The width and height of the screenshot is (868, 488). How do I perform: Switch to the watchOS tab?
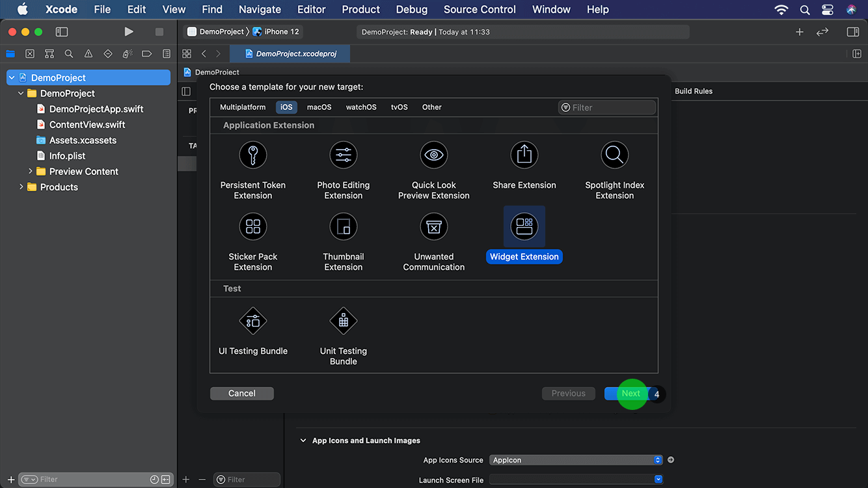[x=361, y=107]
